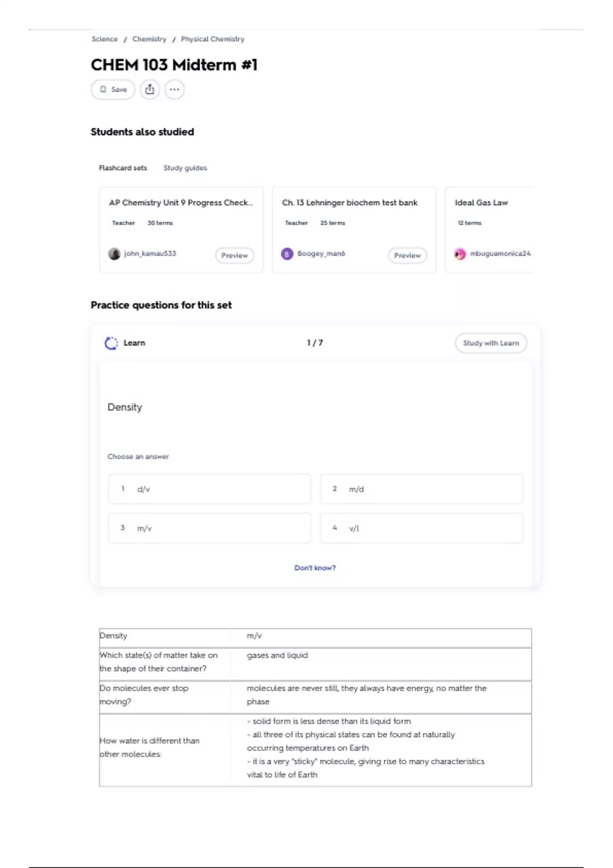Screen dimensions: 613x868
Task: Switch to the Flashcard sets tab
Action: (x=123, y=168)
